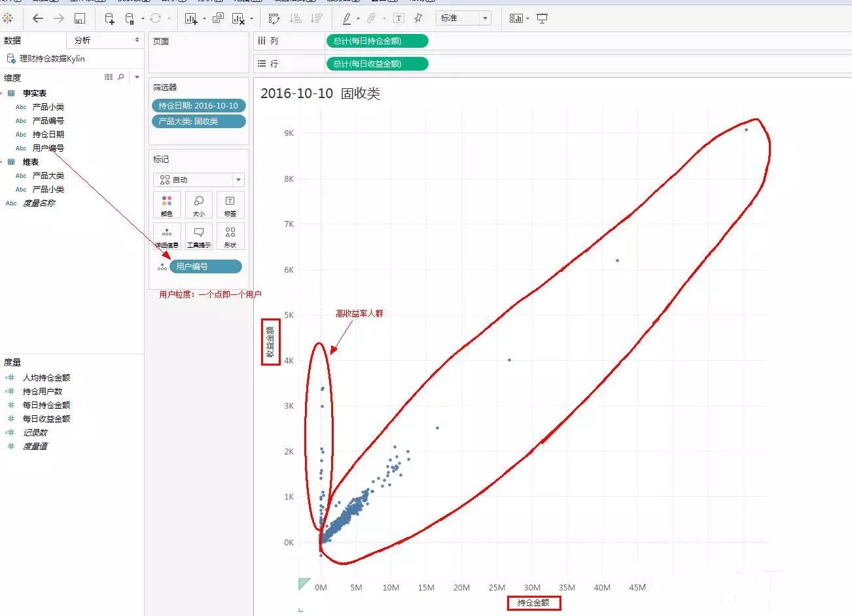Toggle the fix axes pin icon
The image size is (852, 616).
419,18
